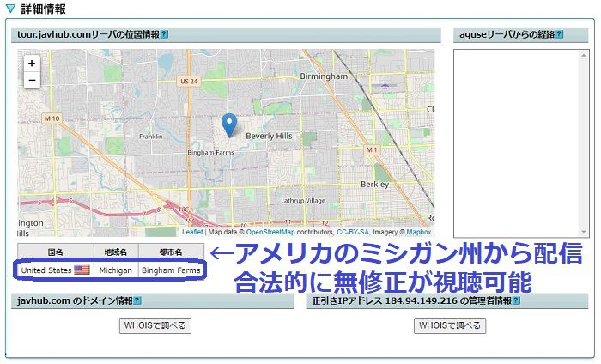Click the 'Lathrup Village' label on map

pos(303,201)
